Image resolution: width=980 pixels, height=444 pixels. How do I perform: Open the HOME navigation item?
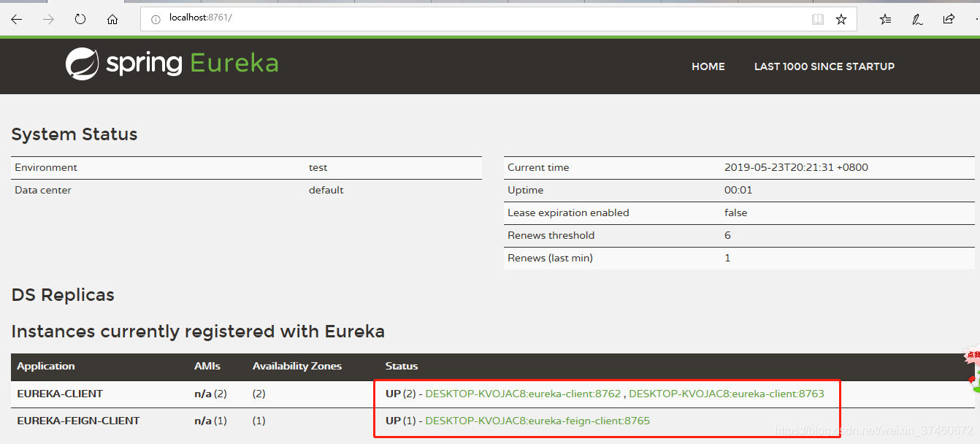pyautogui.click(x=708, y=66)
